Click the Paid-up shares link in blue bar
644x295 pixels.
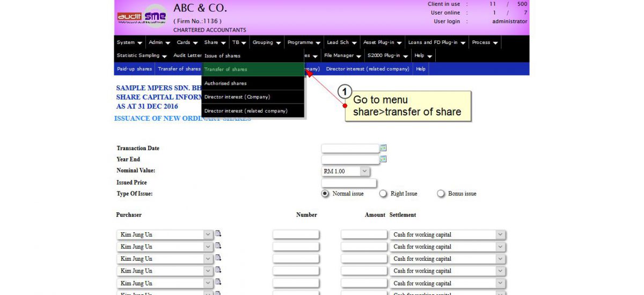pyautogui.click(x=134, y=69)
